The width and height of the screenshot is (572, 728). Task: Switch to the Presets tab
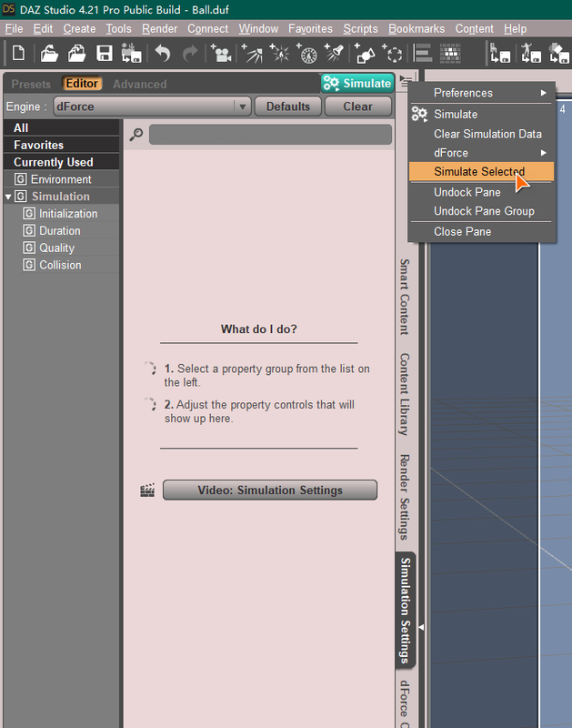click(x=31, y=84)
